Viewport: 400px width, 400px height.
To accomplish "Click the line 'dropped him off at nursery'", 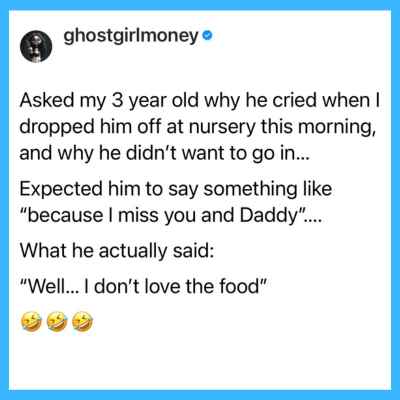I will (x=198, y=127).
